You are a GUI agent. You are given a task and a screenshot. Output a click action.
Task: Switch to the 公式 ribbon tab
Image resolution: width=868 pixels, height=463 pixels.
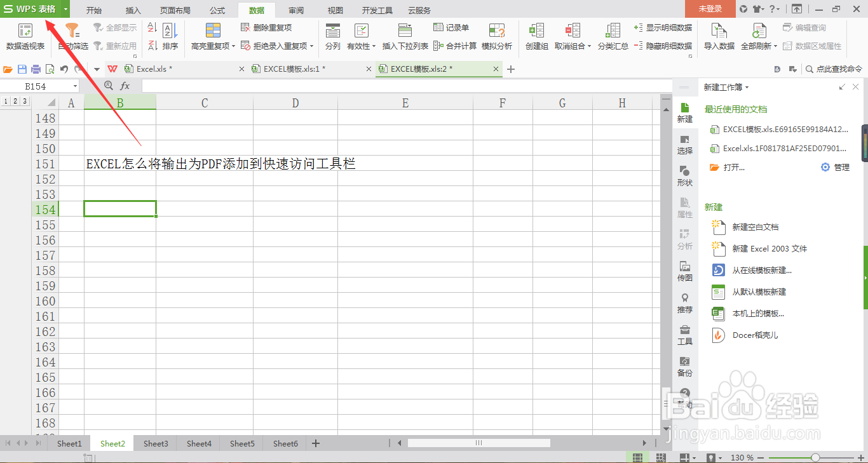[x=217, y=10]
